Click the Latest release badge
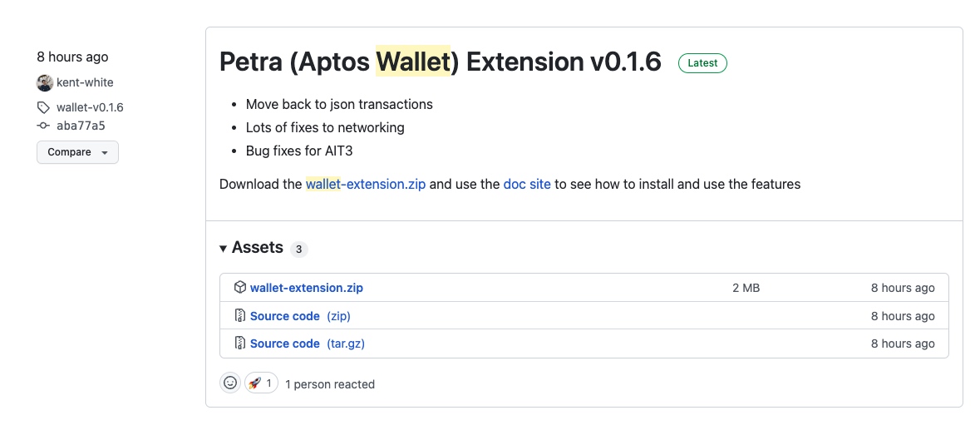Screen dimensions: 980x430 pyautogui.click(x=702, y=63)
